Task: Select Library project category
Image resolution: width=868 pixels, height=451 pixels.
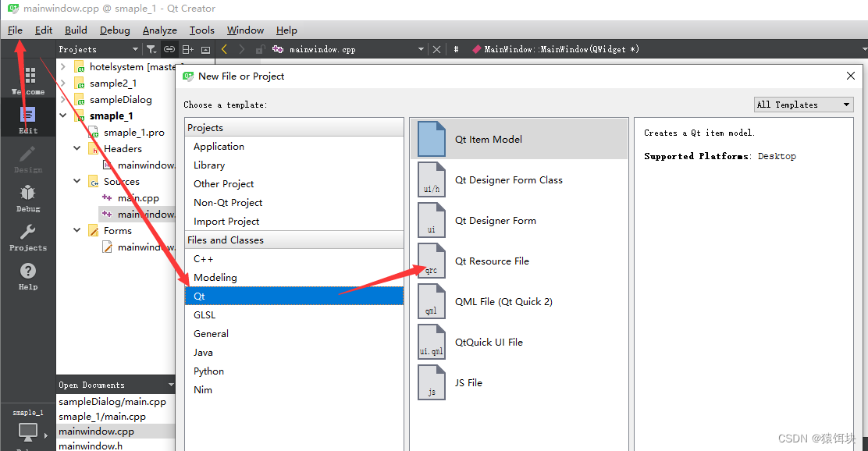Action: 294,165
